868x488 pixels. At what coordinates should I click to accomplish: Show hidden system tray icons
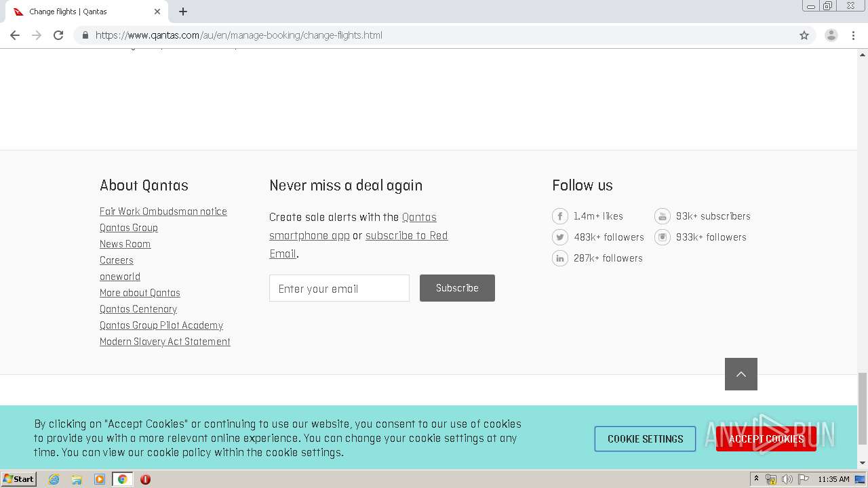coord(756,479)
